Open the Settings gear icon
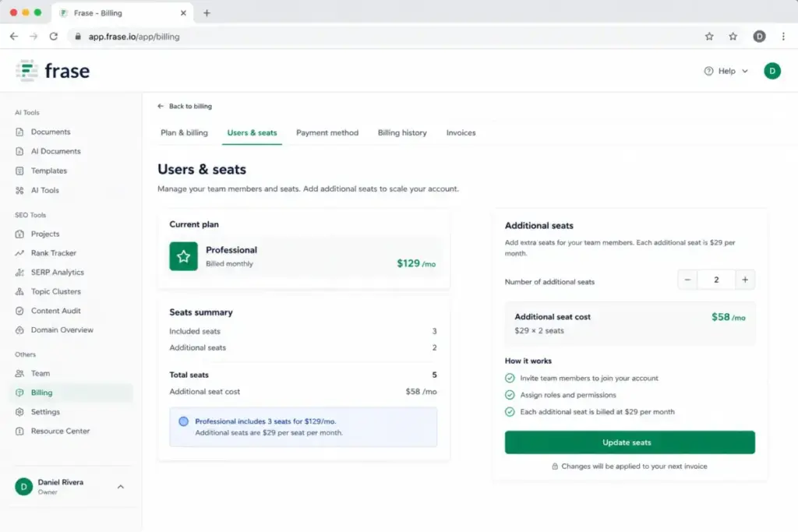The width and height of the screenshot is (798, 532). 19,412
